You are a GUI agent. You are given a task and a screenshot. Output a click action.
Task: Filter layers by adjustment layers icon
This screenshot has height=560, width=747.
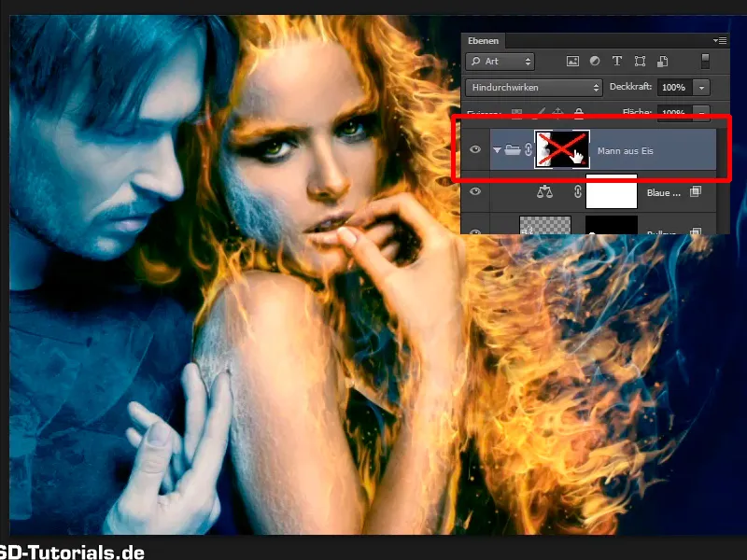tap(595, 61)
